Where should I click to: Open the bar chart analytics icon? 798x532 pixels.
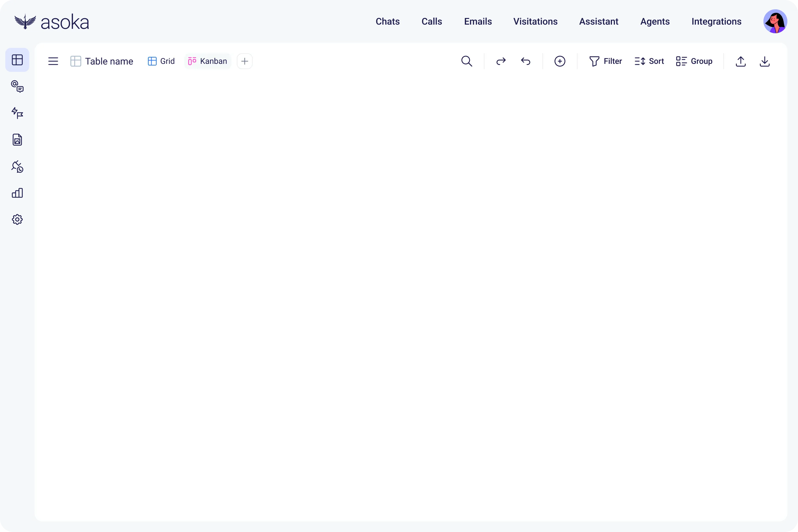pyautogui.click(x=17, y=193)
